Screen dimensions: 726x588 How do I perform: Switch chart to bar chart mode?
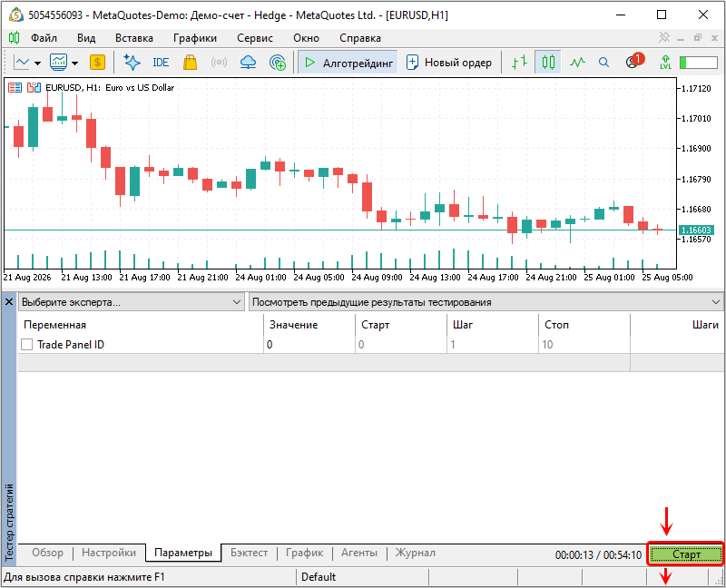coord(519,62)
